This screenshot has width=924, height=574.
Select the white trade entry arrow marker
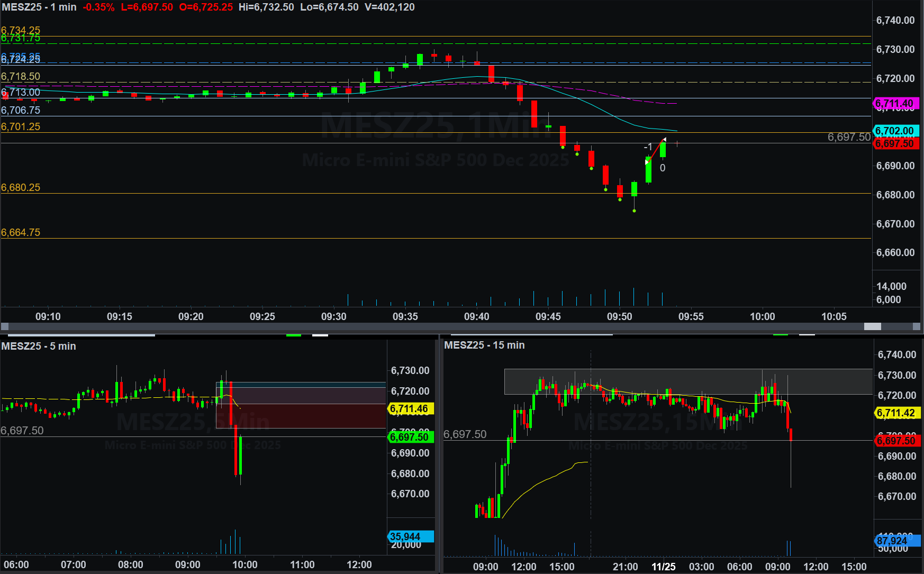click(x=647, y=162)
